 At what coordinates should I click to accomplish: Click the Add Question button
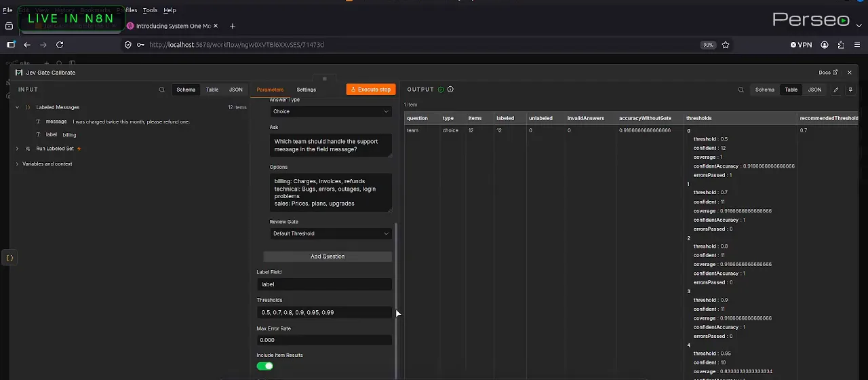(328, 256)
